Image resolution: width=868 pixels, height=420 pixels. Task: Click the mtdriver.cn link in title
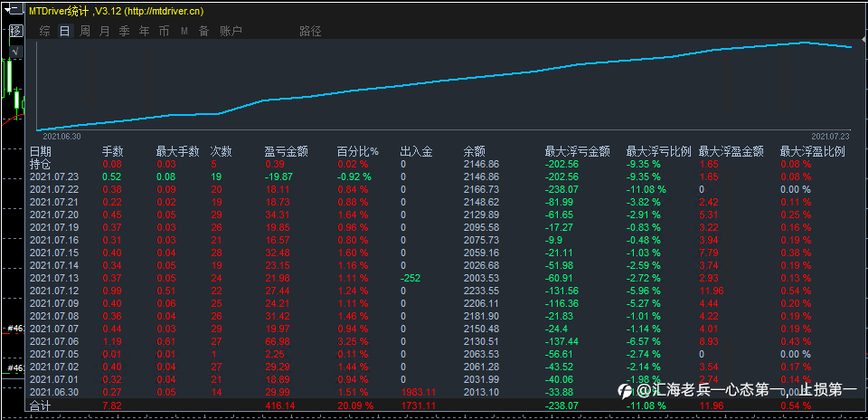click(166, 11)
